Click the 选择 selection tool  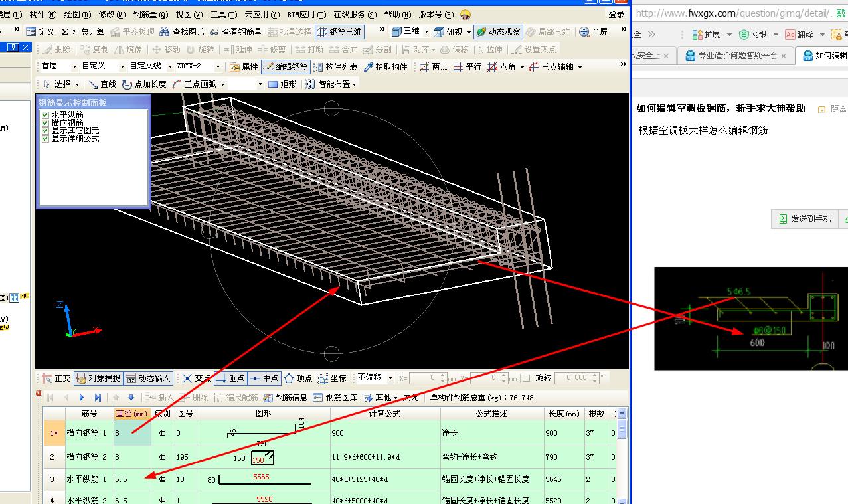(x=56, y=84)
